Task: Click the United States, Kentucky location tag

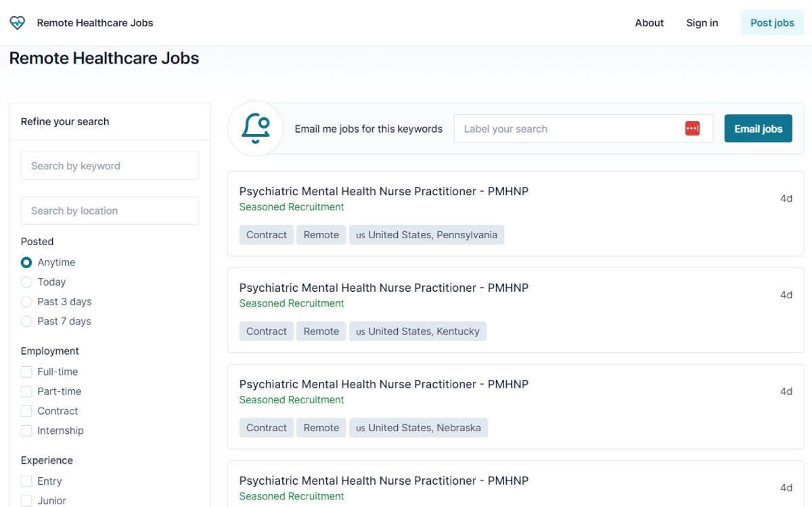Action: point(418,332)
